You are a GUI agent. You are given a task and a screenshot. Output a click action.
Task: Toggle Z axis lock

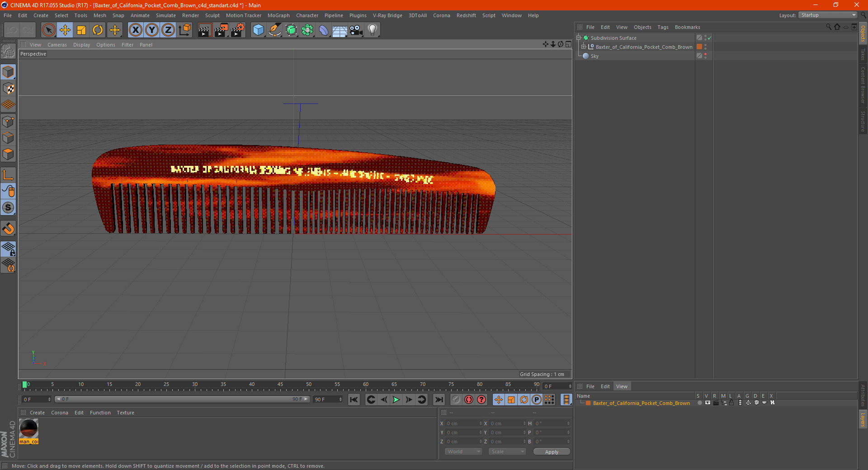click(x=168, y=30)
